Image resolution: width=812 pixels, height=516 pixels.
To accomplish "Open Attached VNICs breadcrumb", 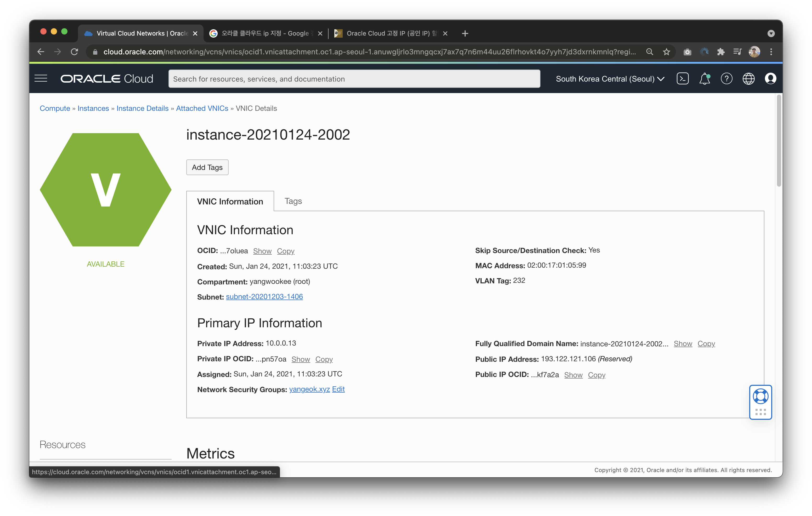I will [202, 108].
